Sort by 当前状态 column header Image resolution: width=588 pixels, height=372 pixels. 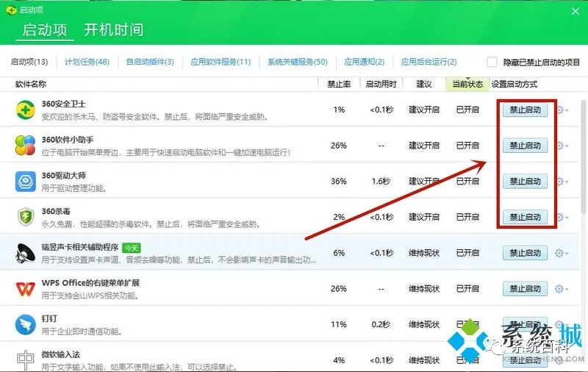coord(467,85)
